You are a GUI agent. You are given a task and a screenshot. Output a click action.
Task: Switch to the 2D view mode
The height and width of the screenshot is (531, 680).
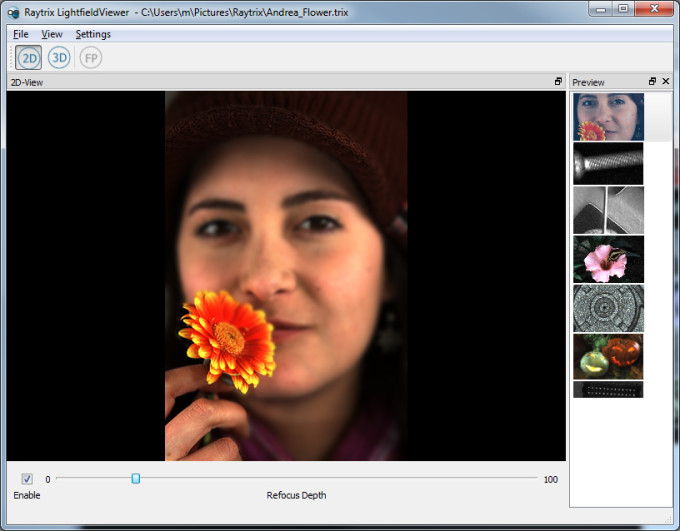[29, 58]
